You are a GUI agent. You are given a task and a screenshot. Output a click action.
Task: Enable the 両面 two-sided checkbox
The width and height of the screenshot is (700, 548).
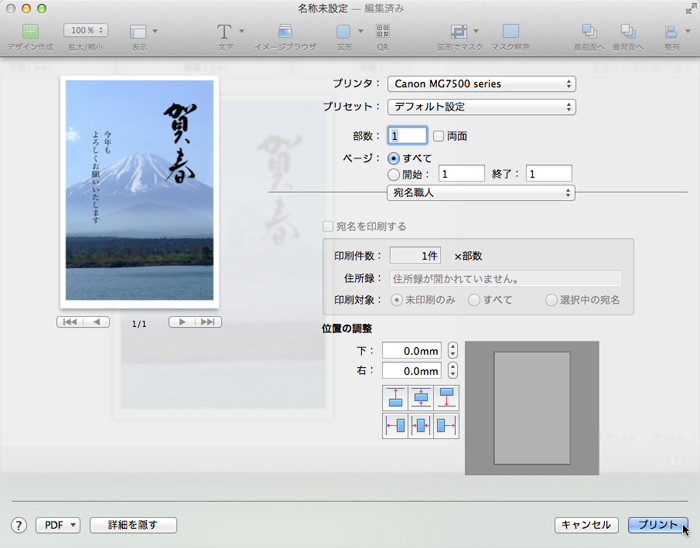coord(438,136)
